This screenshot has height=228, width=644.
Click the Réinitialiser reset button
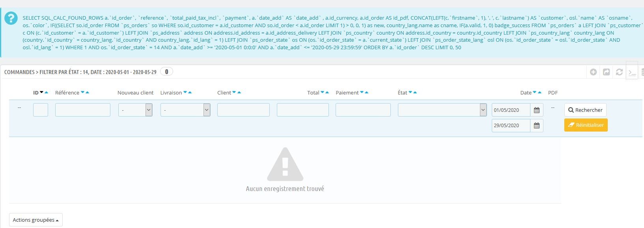pos(586,125)
